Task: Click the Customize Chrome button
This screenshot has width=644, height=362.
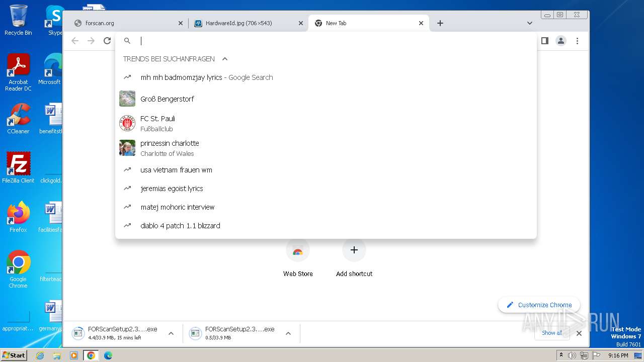Action: [539, 305]
